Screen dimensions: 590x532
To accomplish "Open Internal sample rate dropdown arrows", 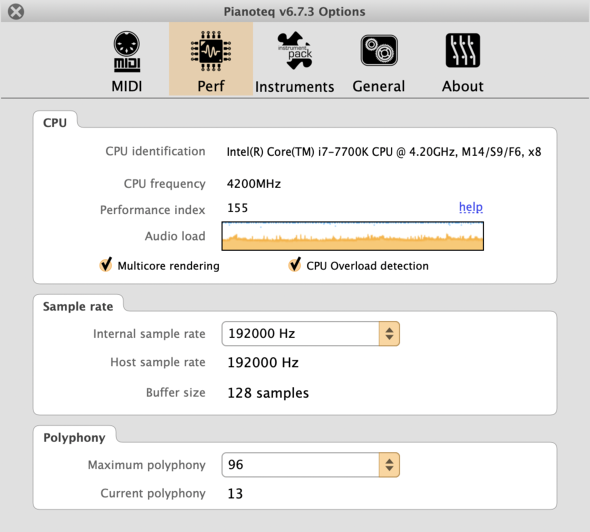I will click(389, 334).
